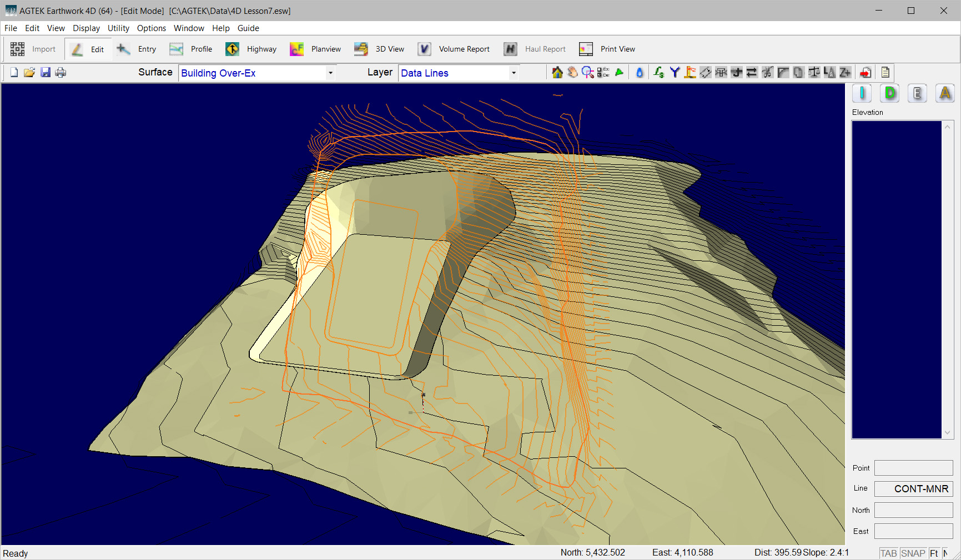Click the printer icon in toolbar

click(61, 73)
